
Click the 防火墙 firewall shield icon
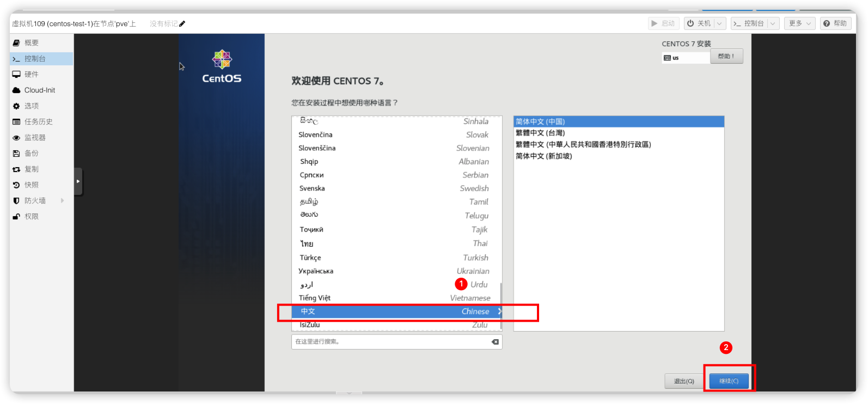(16, 201)
